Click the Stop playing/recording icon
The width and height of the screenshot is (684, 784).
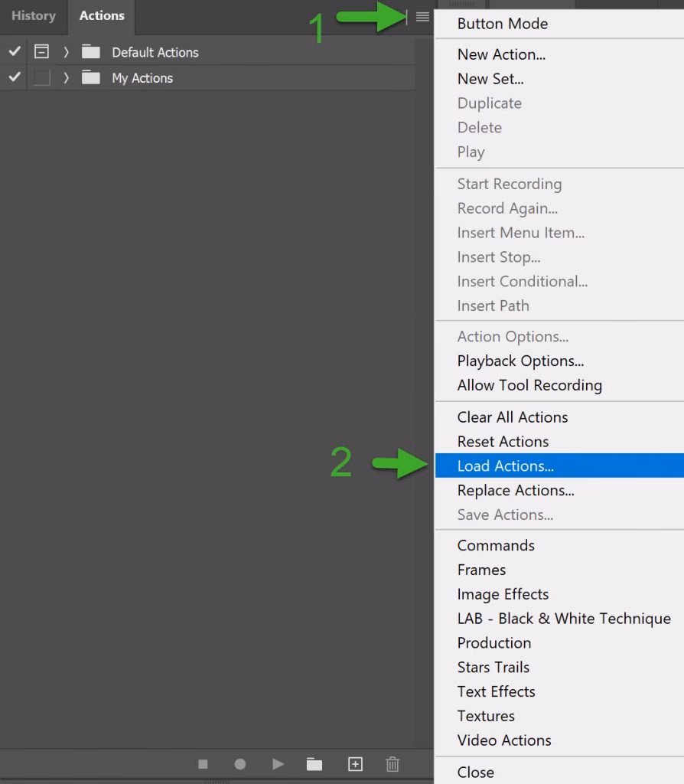coord(202,763)
